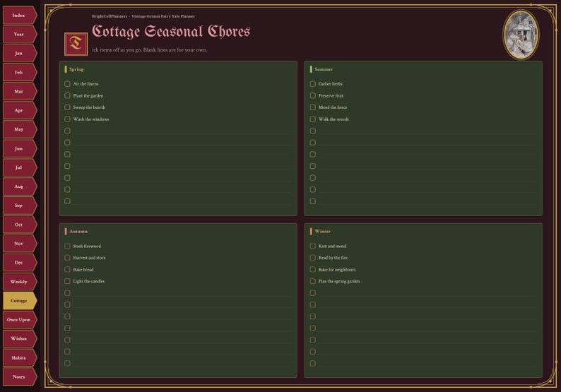Tick the first empty checkbox in Spring

tap(67, 131)
